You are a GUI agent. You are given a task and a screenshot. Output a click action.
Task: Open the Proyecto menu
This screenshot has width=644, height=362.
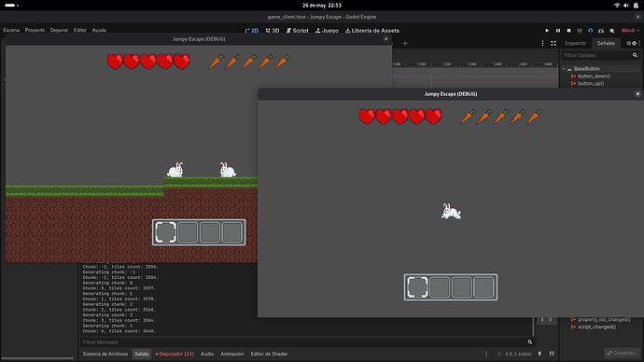(x=35, y=30)
